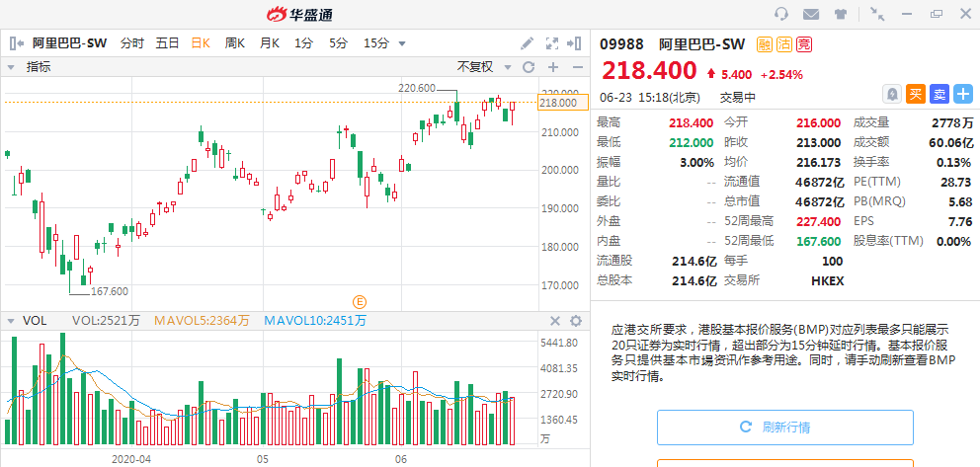Select the 月K monthly candlestick tab
This screenshot has height=467, width=980.
click(x=270, y=43)
